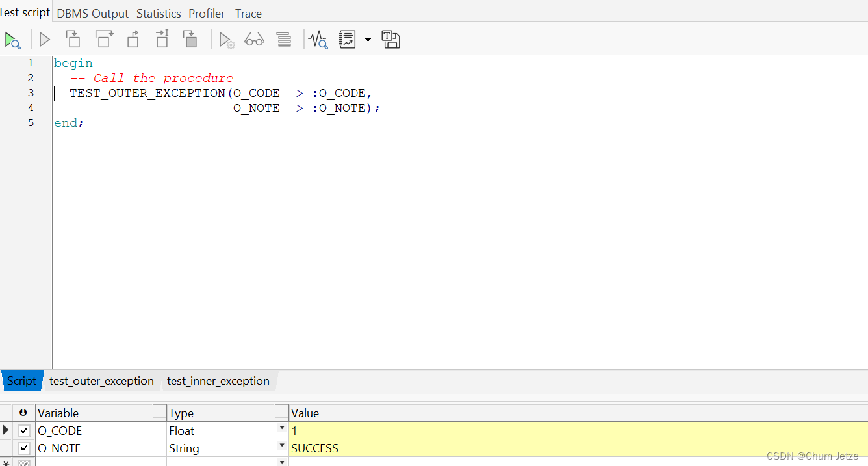Expand the dropdown arrow beside the report icon
The height and width of the screenshot is (466, 868).
click(x=368, y=40)
